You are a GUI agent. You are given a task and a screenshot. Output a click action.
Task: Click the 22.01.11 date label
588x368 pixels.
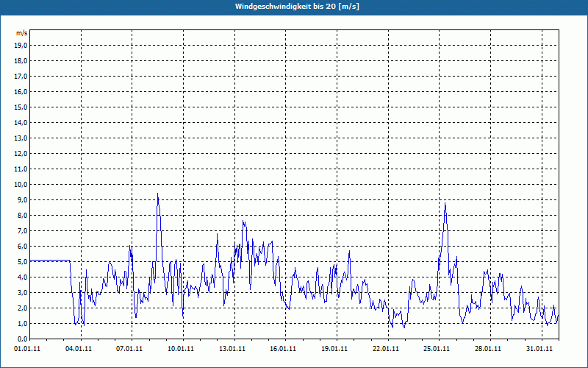[386, 348]
